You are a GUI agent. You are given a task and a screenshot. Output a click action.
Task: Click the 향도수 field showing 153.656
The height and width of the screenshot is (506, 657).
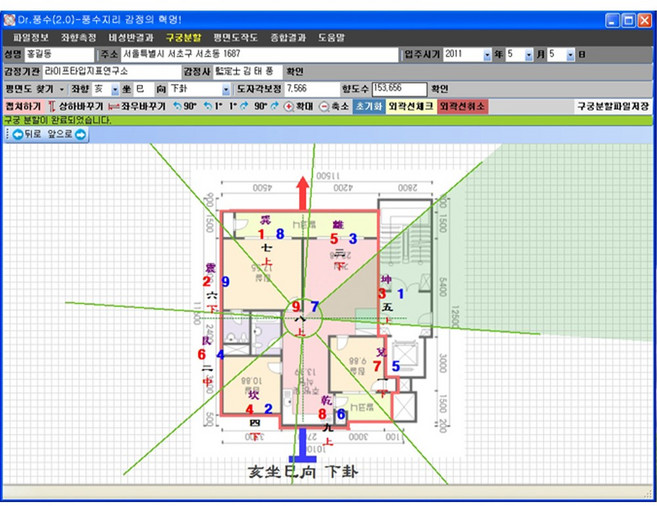point(399,89)
